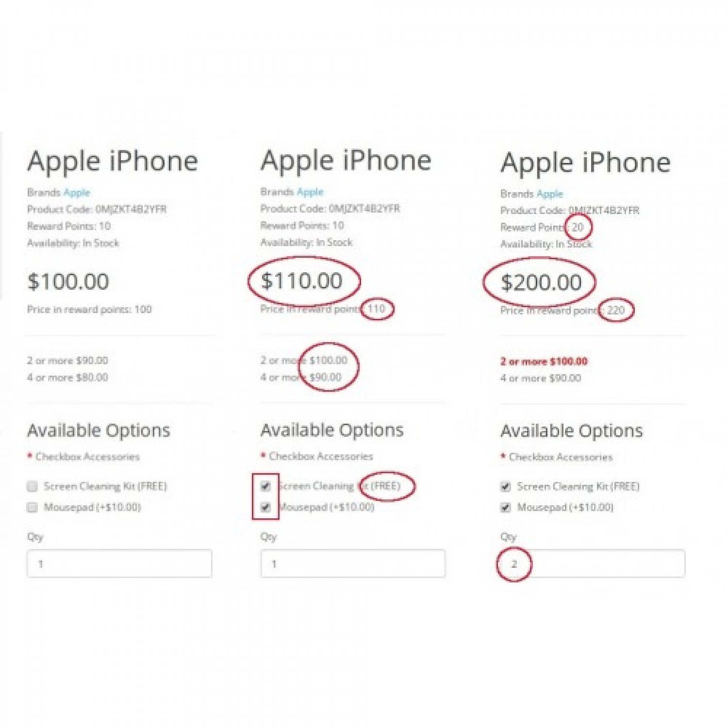Uncheck Screen Cleaning Kit in right panel

coord(505,486)
